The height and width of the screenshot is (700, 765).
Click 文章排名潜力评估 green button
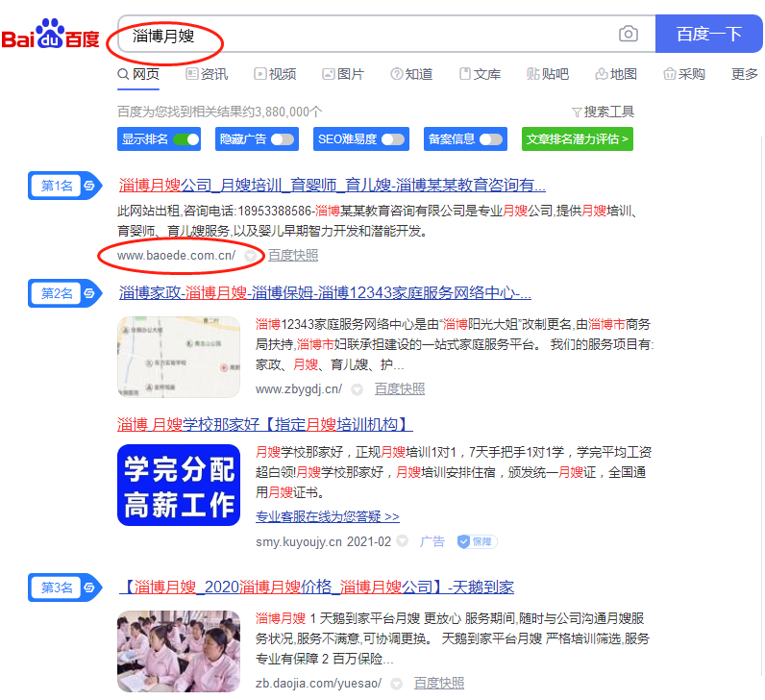pyautogui.click(x=578, y=139)
